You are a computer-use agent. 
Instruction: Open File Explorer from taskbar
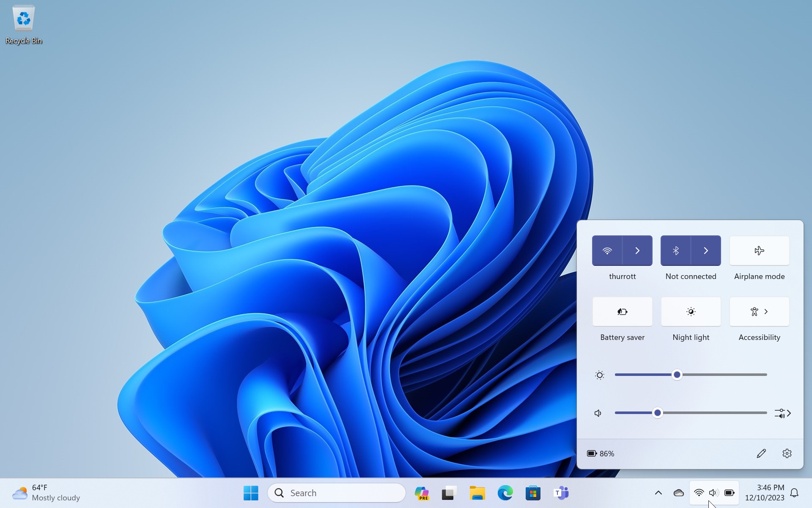coord(477,493)
